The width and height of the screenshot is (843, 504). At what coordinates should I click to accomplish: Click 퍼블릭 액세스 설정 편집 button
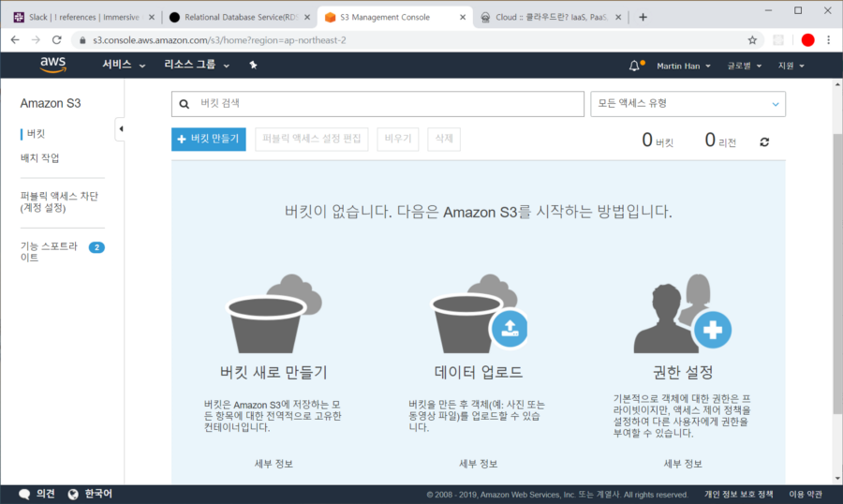(311, 140)
